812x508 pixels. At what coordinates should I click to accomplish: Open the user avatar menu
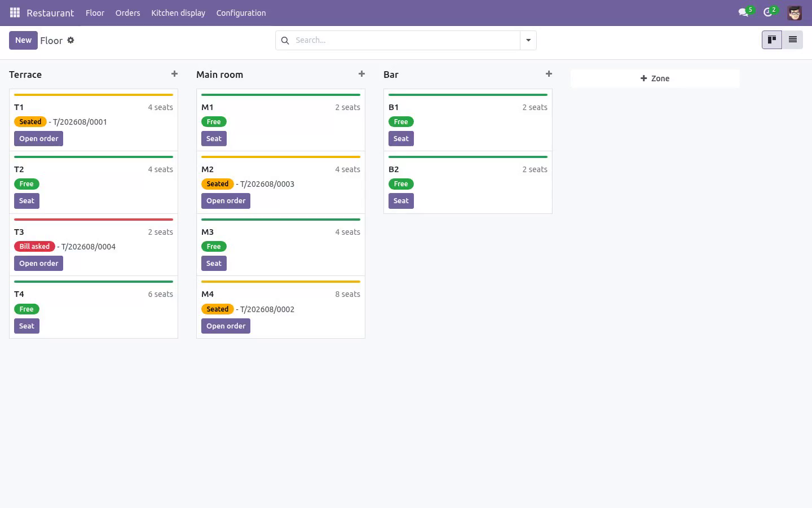[795, 12]
